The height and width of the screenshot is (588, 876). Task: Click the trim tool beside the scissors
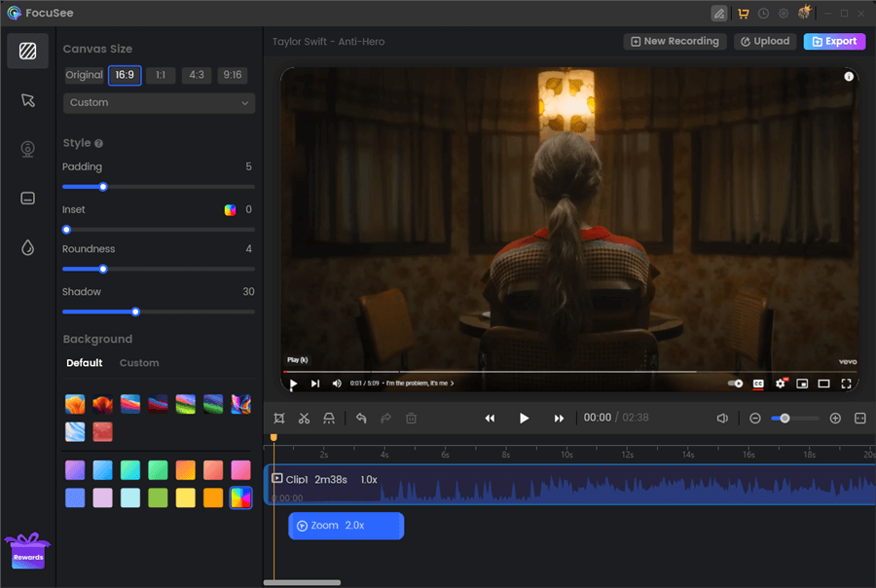pyautogui.click(x=329, y=418)
